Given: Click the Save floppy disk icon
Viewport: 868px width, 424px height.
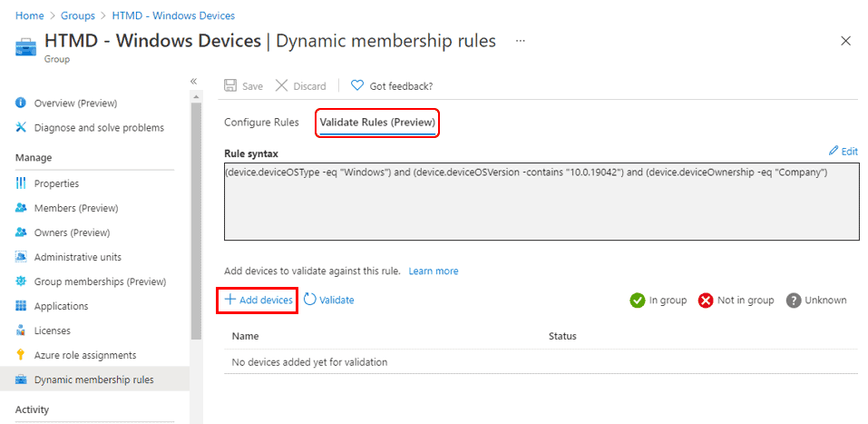Looking at the screenshot, I should pyautogui.click(x=229, y=86).
